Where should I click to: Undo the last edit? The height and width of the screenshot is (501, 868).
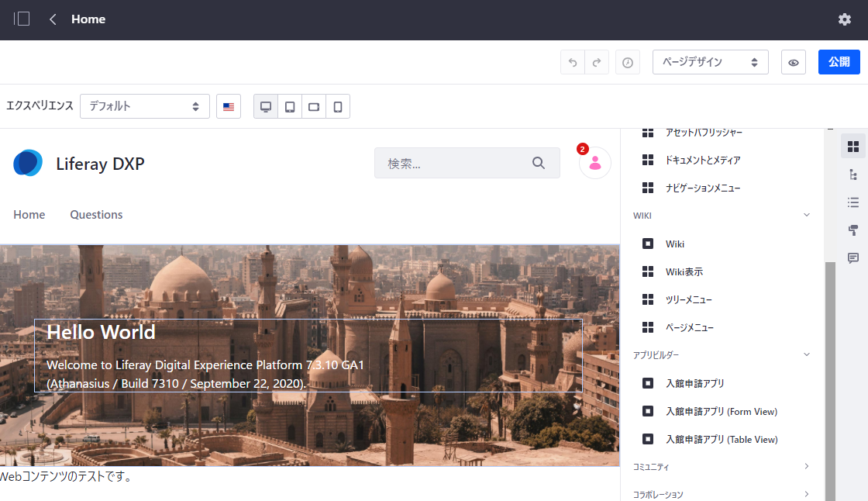[x=573, y=62]
